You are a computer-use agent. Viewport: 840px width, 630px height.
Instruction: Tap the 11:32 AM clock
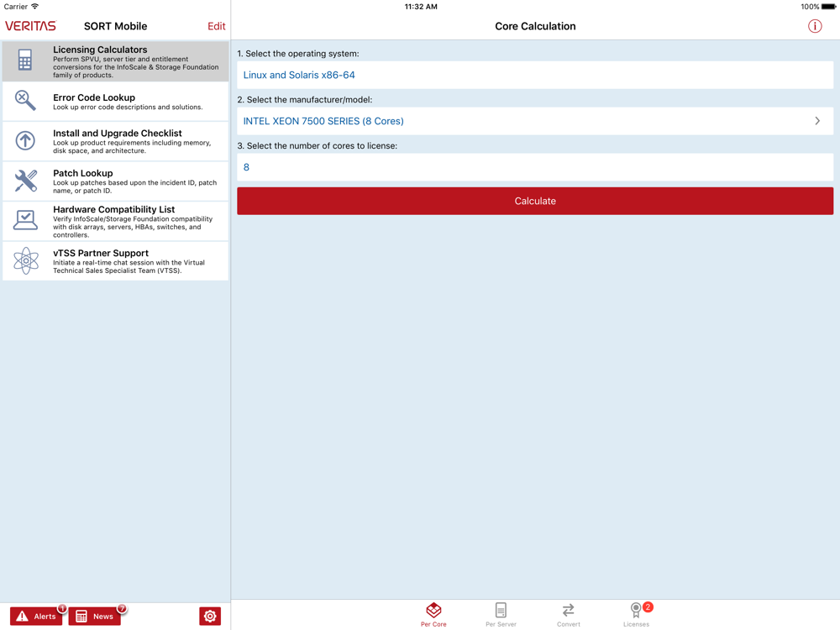point(421,7)
